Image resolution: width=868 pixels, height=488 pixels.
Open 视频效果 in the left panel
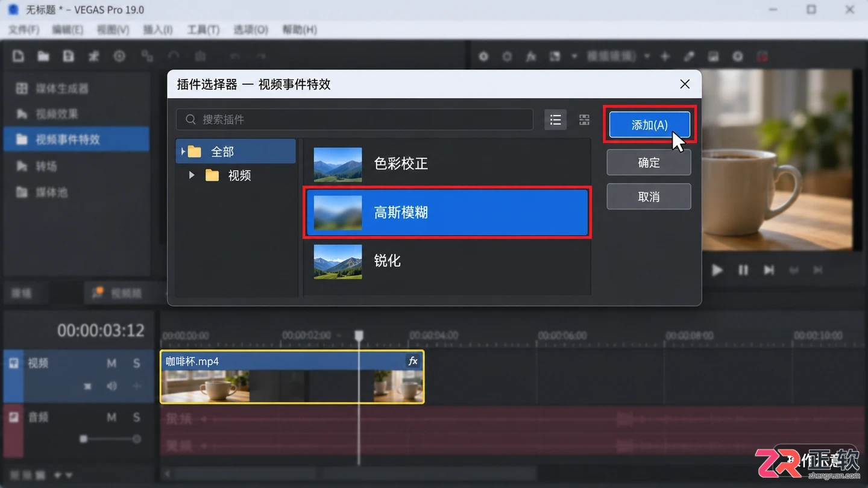point(77,114)
